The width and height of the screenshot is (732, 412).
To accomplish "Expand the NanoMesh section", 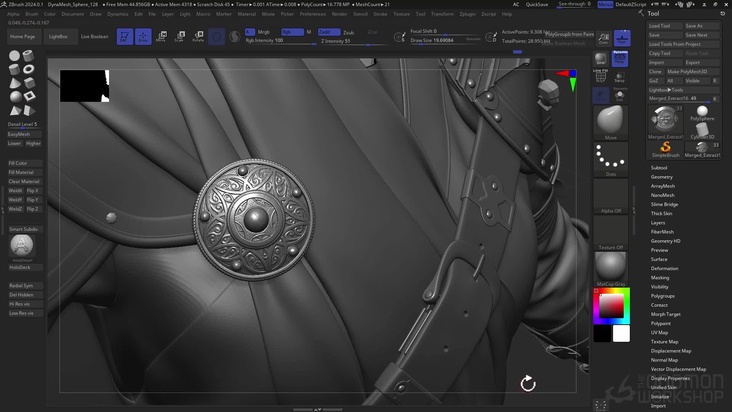I will 662,195.
